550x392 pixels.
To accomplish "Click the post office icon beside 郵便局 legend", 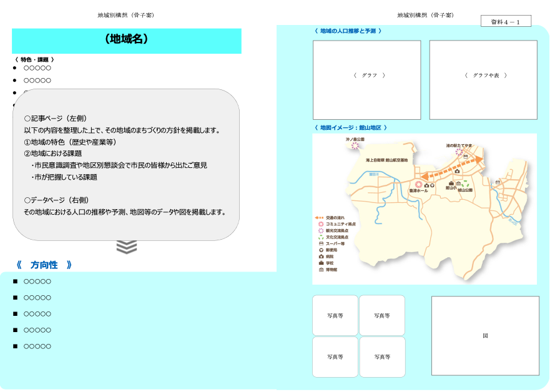I will tap(321, 250).
